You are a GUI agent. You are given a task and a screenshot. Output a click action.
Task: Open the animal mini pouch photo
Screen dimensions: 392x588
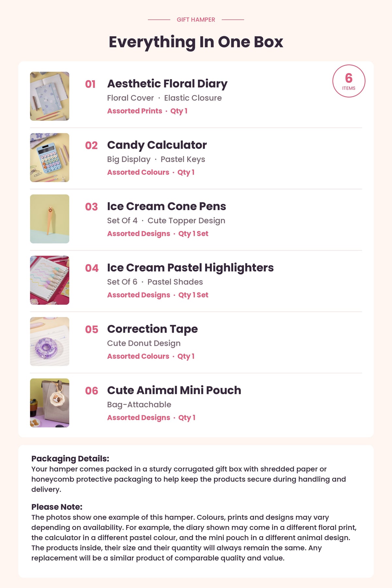tap(50, 403)
